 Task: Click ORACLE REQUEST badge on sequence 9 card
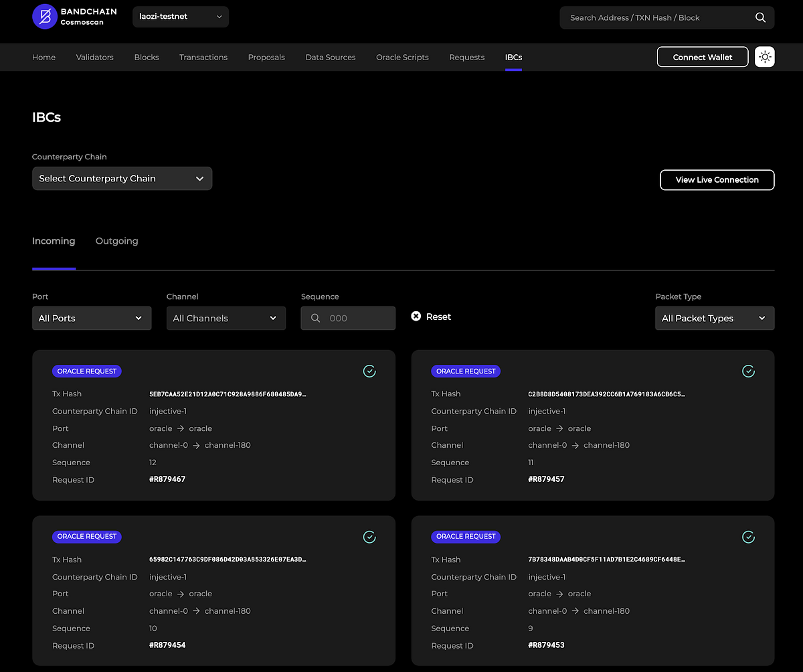point(466,536)
